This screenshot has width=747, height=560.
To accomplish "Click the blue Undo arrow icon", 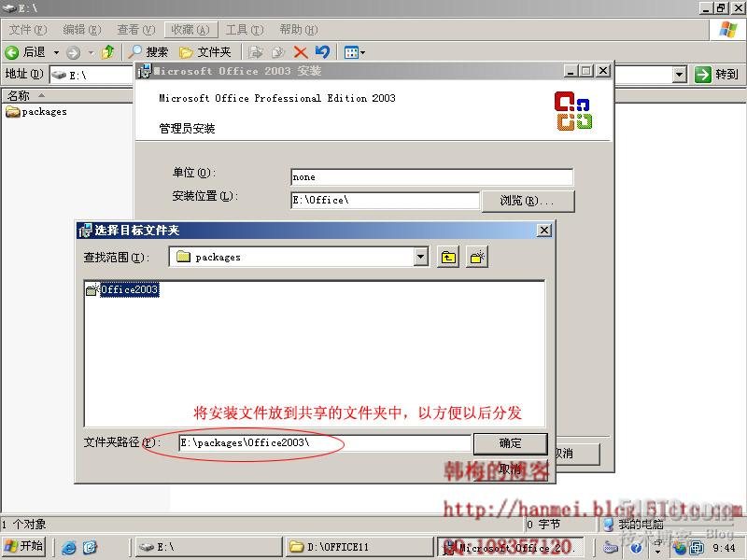I will [x=322, y=51].
